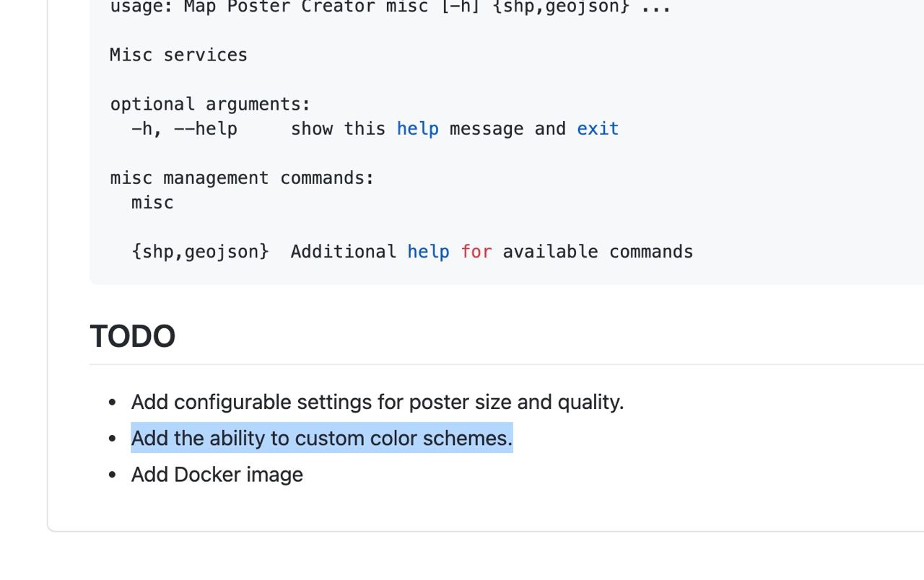
Task: Click the blue 'exit' word in code block
Action: point(598,129)
